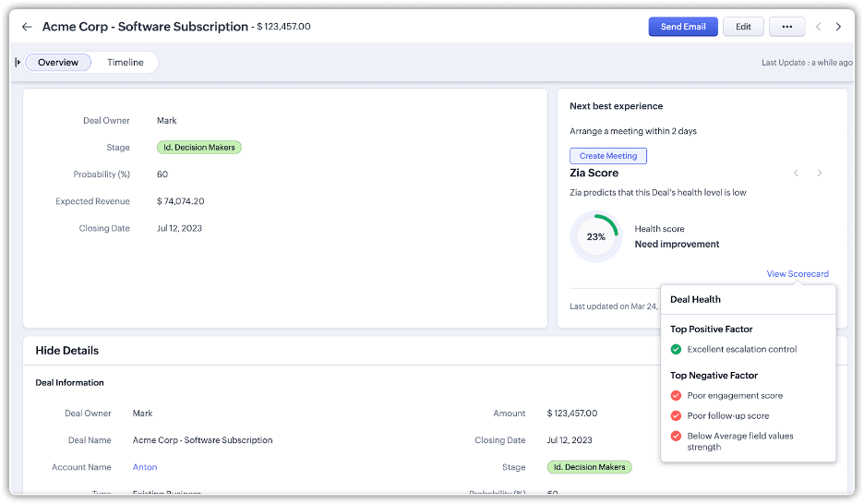Viewport: 864px width, 504px height.
Task: Click the back arrow icon
Action: tap(27, 27)
